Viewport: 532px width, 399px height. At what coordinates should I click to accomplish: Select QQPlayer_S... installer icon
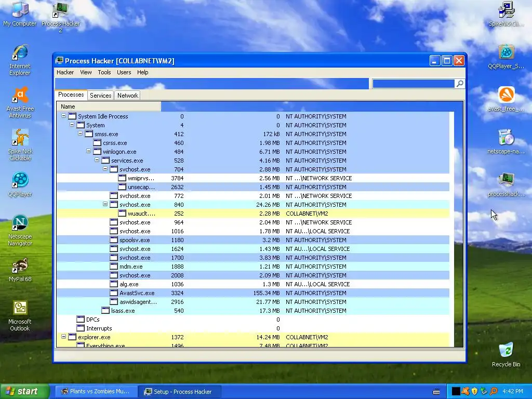click(506, 57)
